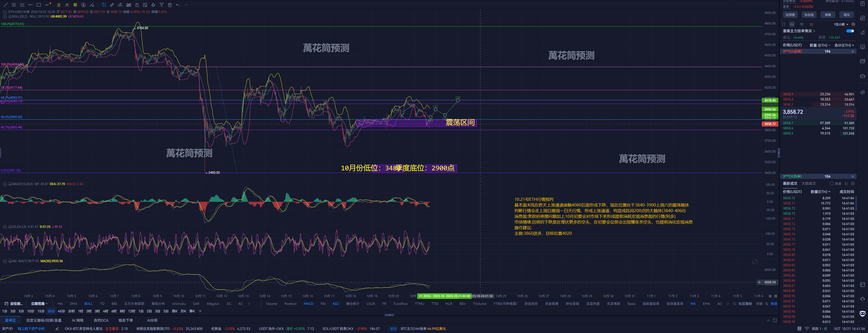Click the ruler measure tool icon
Screen dimensions: 868x333
pyautogui.click(x=112, y=5)
